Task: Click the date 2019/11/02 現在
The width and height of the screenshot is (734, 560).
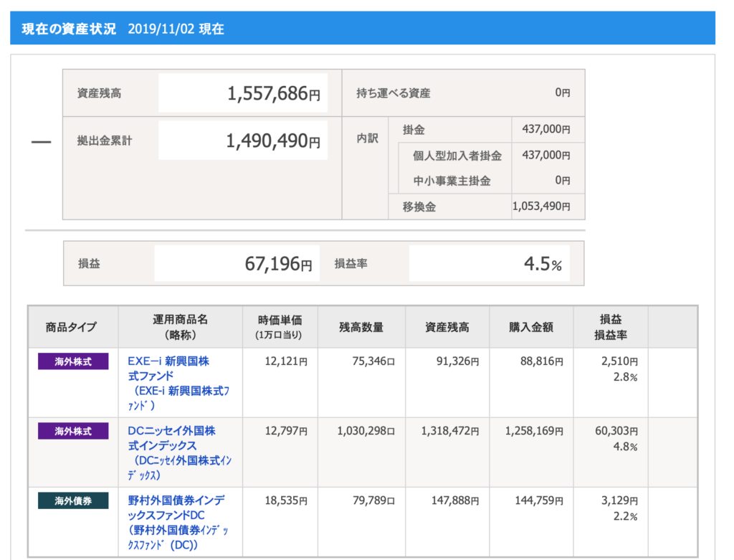Action: pos(176,29)
